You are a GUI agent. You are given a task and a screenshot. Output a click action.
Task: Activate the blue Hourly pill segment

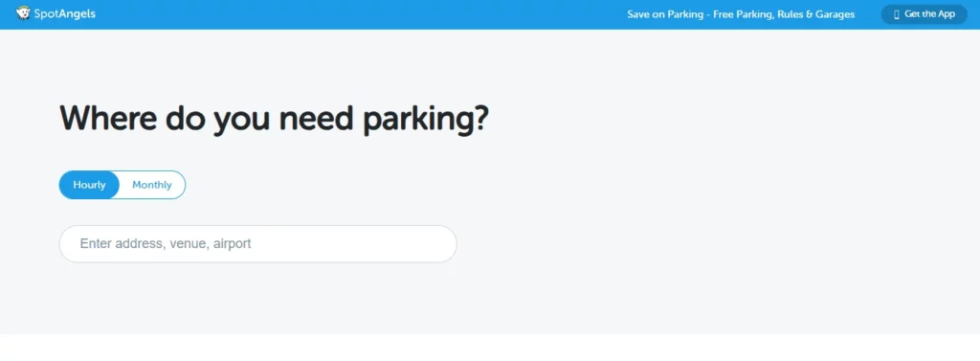89,185
